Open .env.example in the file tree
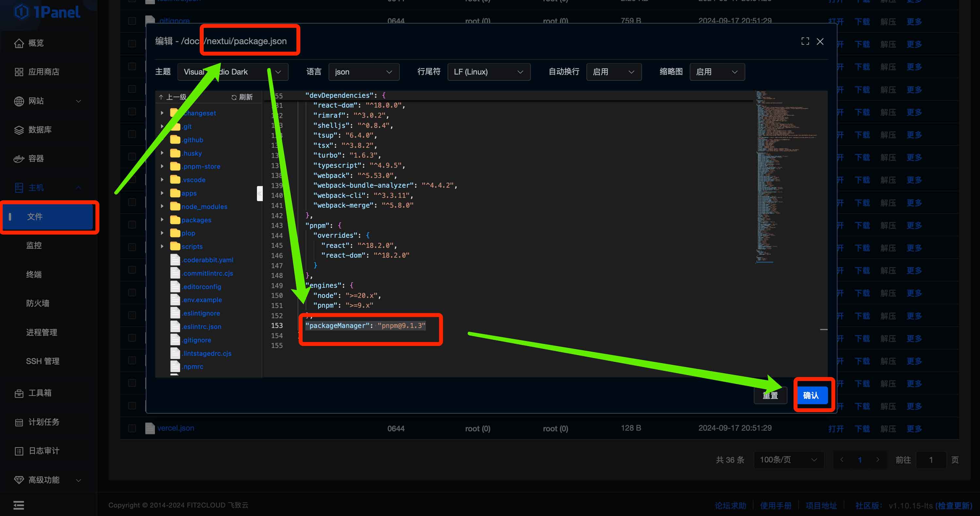The image size is (980, 516). click(202, 300)
